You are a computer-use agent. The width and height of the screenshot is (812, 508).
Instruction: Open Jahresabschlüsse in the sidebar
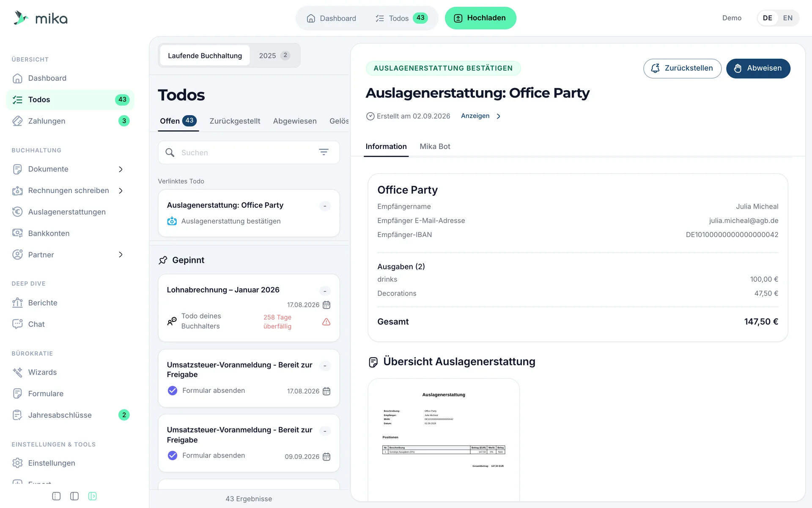[70, 415]
